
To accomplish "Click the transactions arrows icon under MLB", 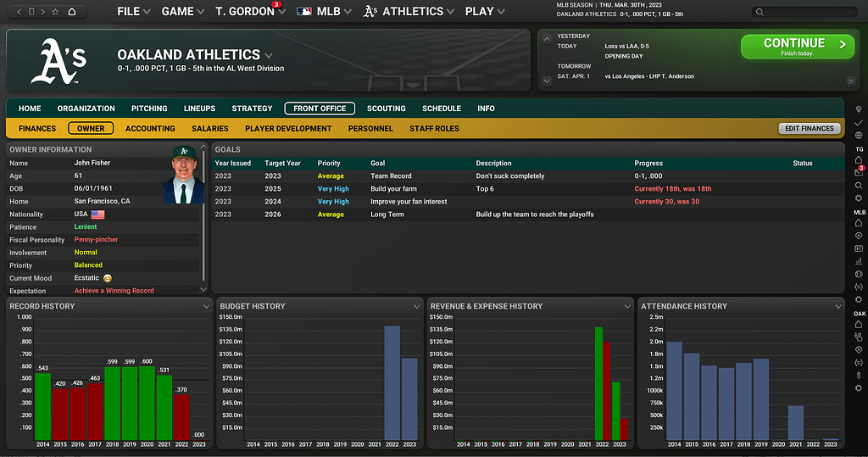I will point(859,287).
